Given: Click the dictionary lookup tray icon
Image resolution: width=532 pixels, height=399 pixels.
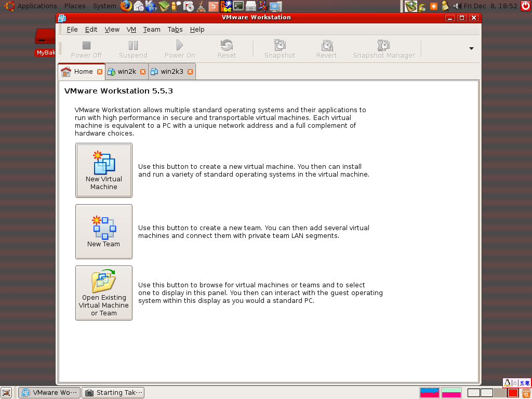Looking at the screenshot, I should [x=411, y=6].
